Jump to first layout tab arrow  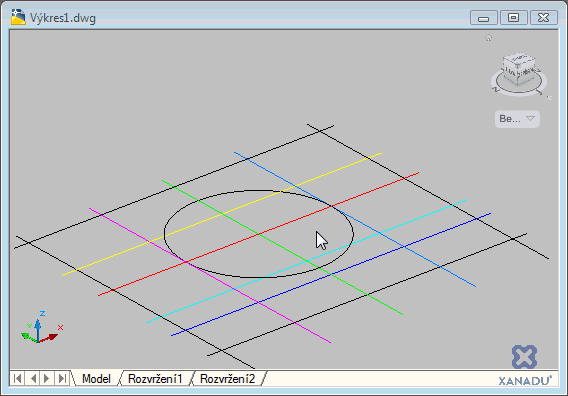click(x=17, y=378)
